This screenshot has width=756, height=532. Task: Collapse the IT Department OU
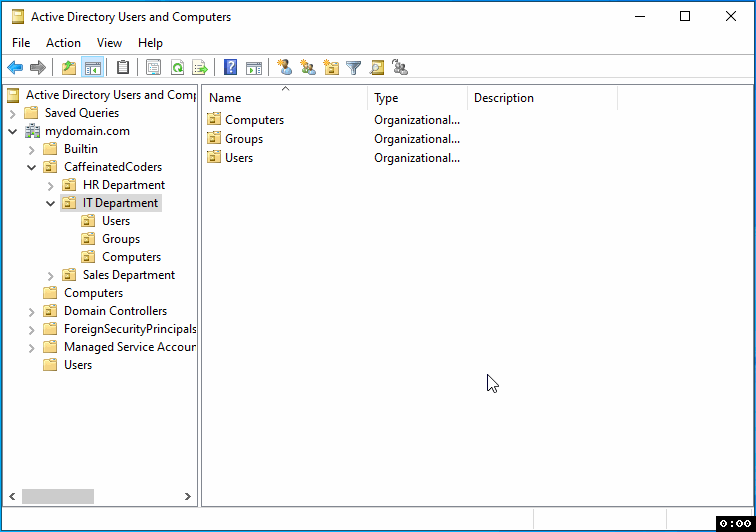(x=51, y=204)
